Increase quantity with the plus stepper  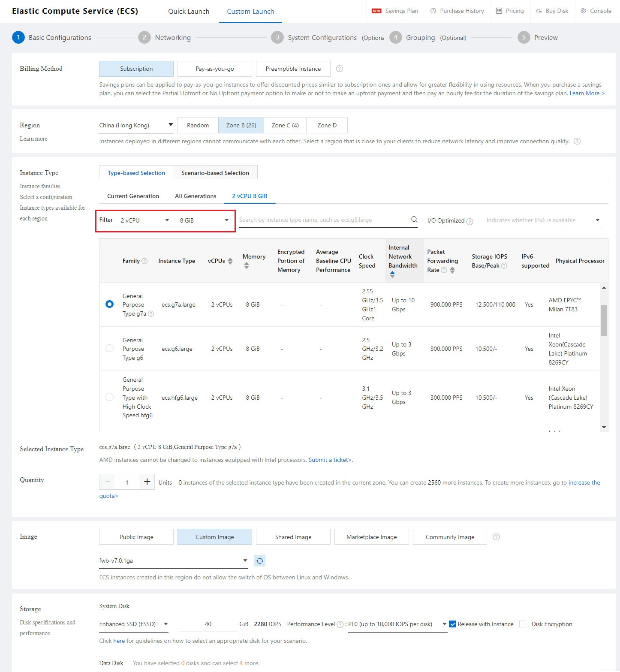[147, 482]
